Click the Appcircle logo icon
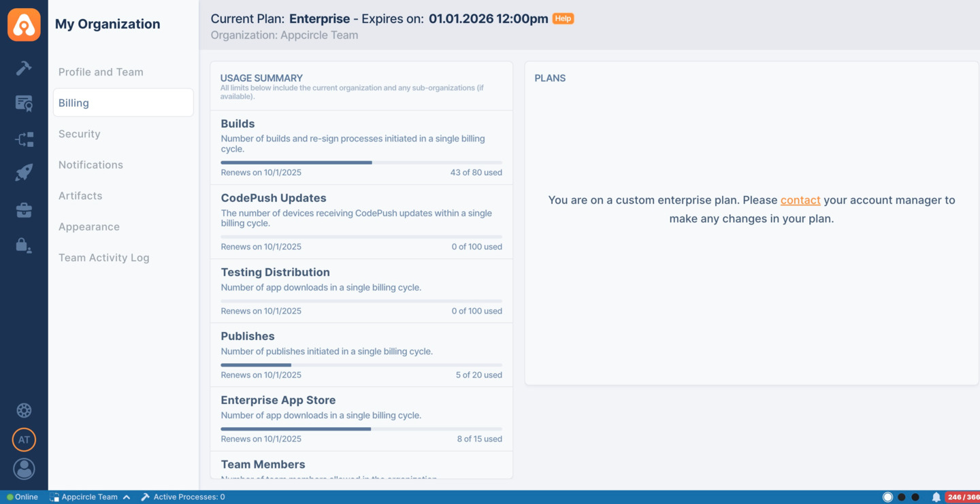This screenshot has height=504, width=980. (24, 24)
